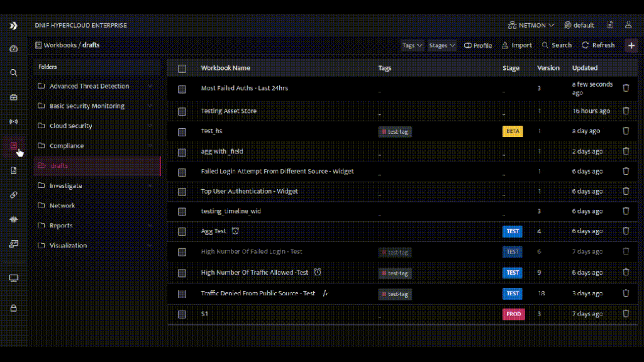Open the signal broadcast icon in sidebar

pyautogui.click(x=14, y=121)
